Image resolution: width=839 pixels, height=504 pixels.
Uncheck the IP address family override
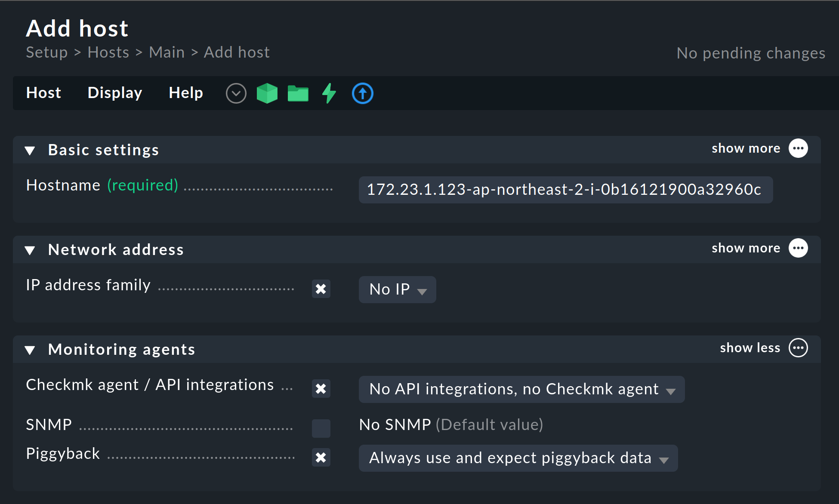click(x=321, y=289)
